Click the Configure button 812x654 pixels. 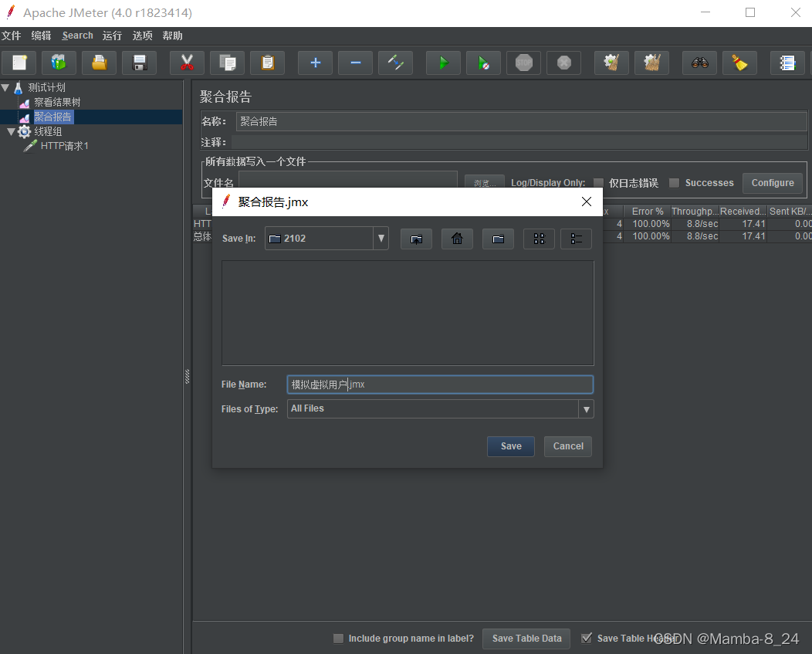click(x=773, y=183)
